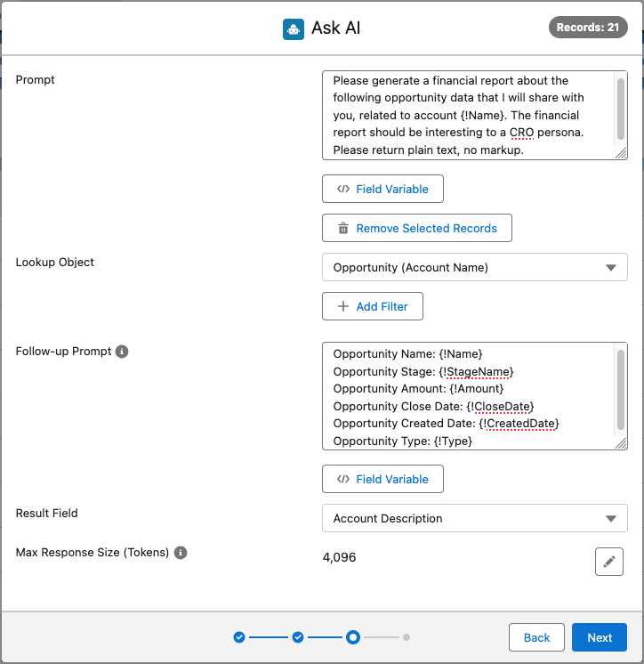Click the first completed step indicator
The image size is (644, 664).
click(239, 637)
